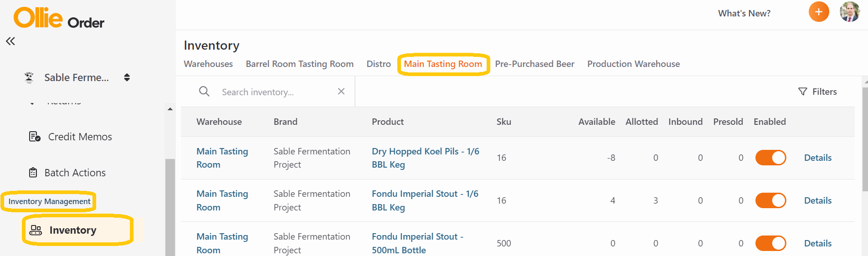Disable the Dry Hopped Koel Pils toggle
This screenshot has height=256, width=868.
pos(770,158)
